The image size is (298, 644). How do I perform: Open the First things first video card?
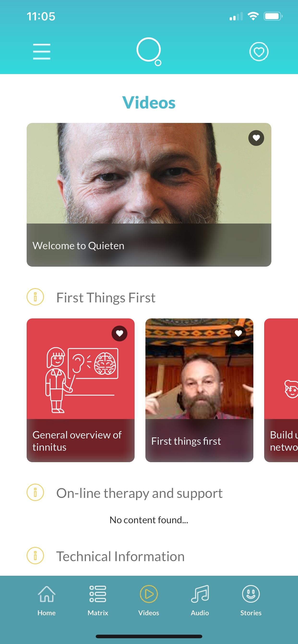pos(199,390)
